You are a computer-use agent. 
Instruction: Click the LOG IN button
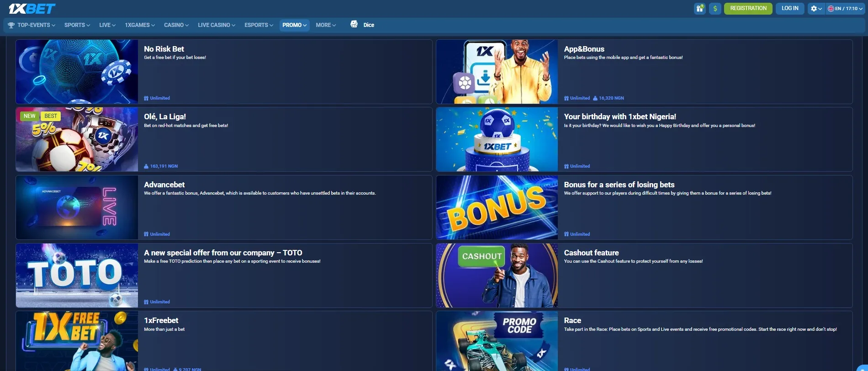790,9
